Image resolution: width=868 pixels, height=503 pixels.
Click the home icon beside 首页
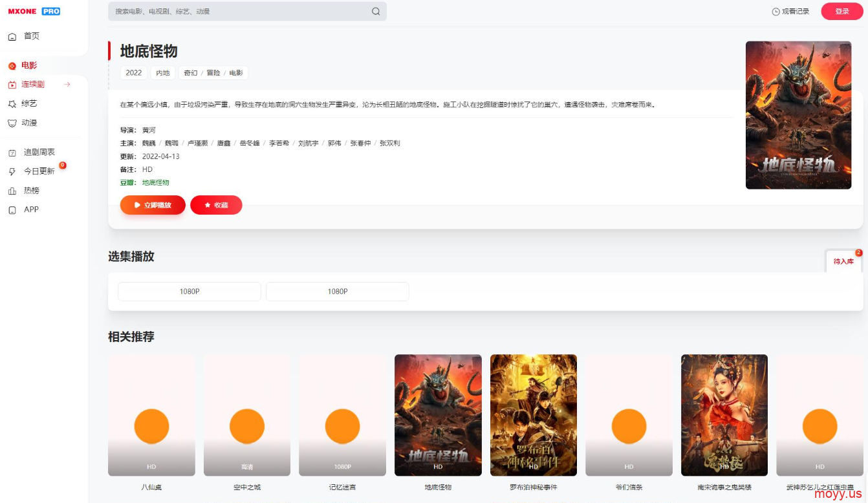(12, 37)
